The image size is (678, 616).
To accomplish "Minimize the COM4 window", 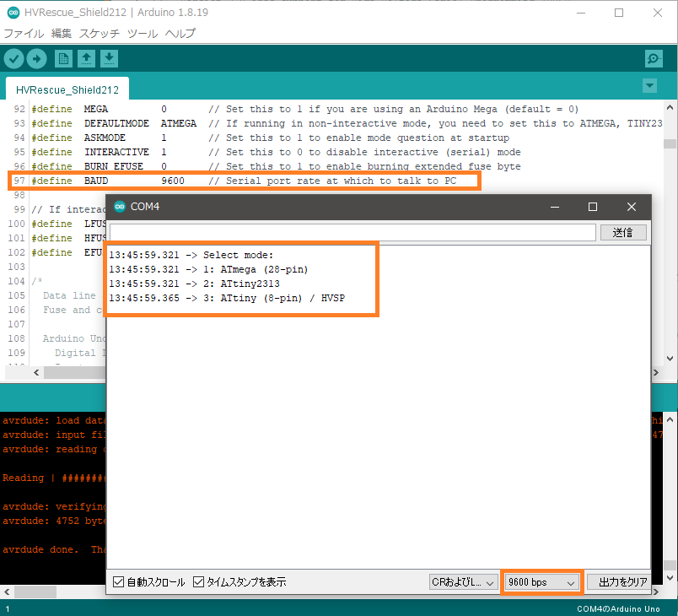I will tap(555, 207).
